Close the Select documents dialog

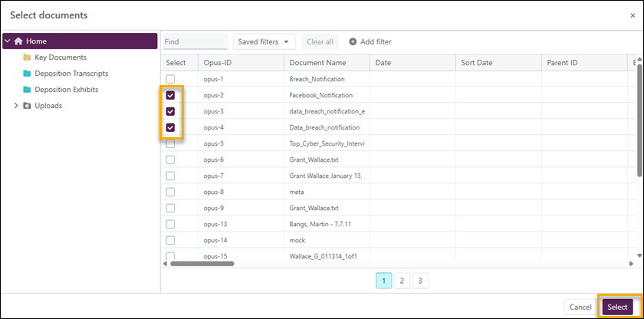tap(632, 15)
